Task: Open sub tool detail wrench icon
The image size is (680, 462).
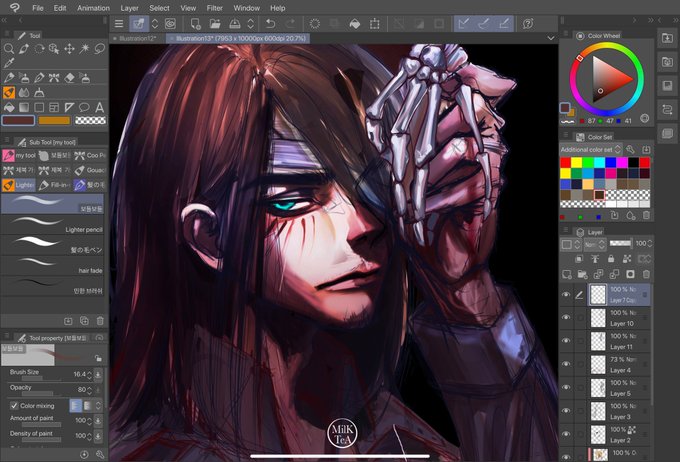Action: (100, 454)
